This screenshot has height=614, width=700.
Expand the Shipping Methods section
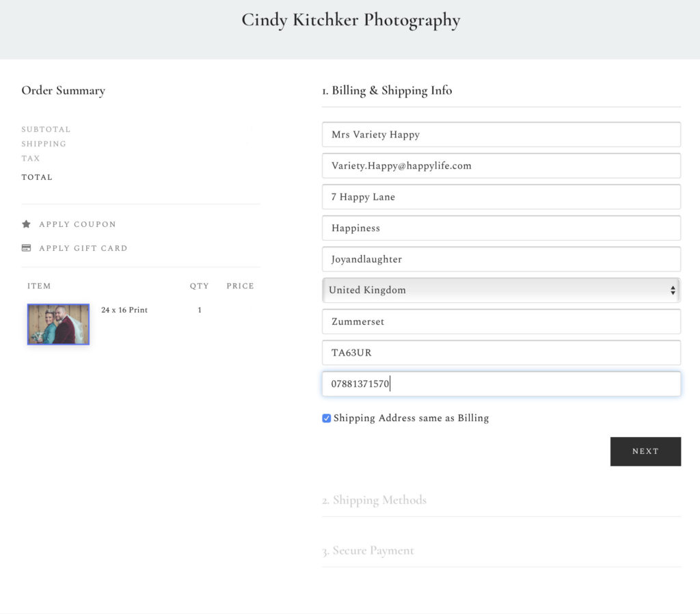(374, 500)
